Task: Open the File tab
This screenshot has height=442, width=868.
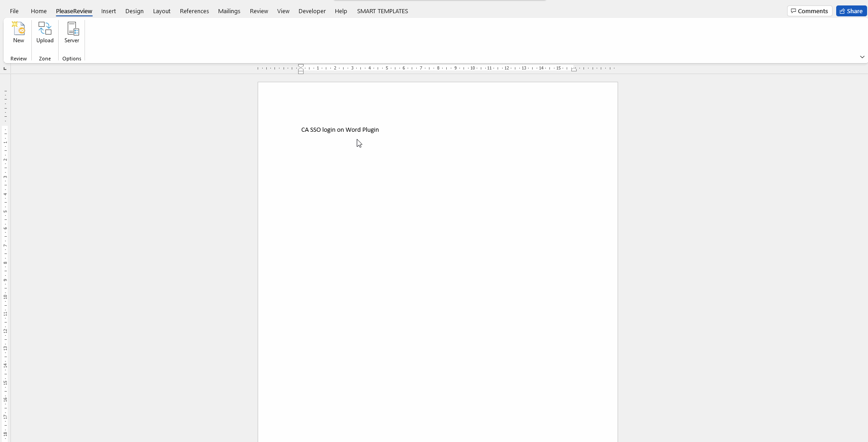Action: [x=15, y=11]
